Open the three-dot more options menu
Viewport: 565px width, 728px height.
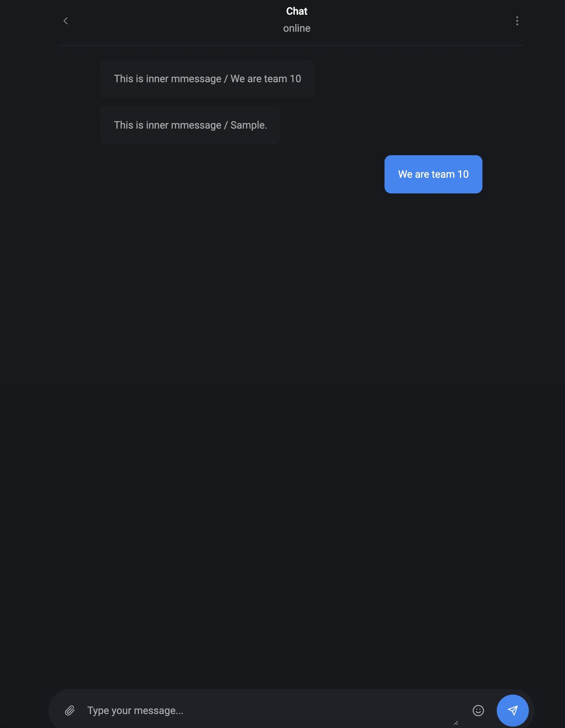coord(517,21)
